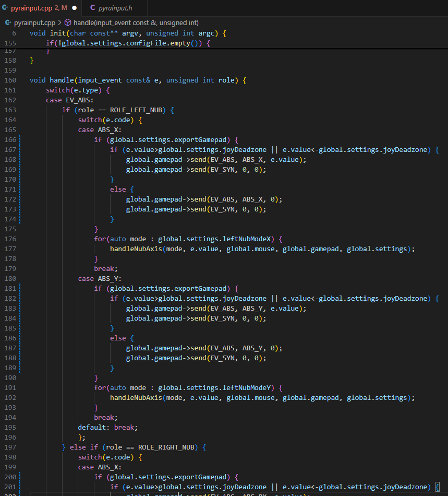
Task: Click the 'default: break;' statement on line 195
Action: click(107, 428)
